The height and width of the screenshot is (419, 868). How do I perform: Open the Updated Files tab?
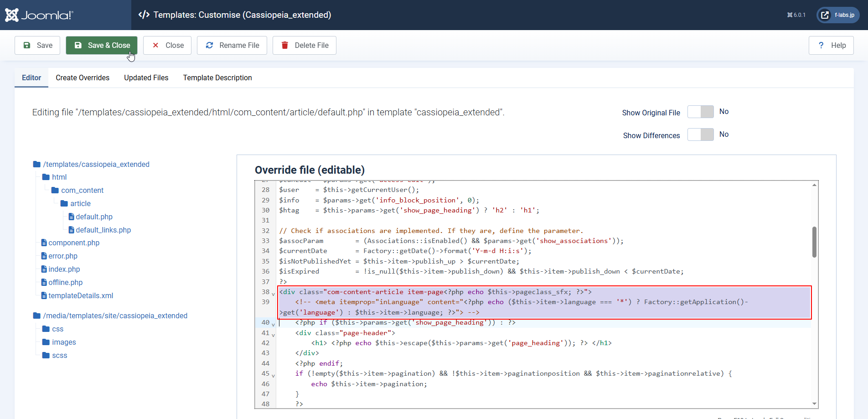(x=146, y=78)
